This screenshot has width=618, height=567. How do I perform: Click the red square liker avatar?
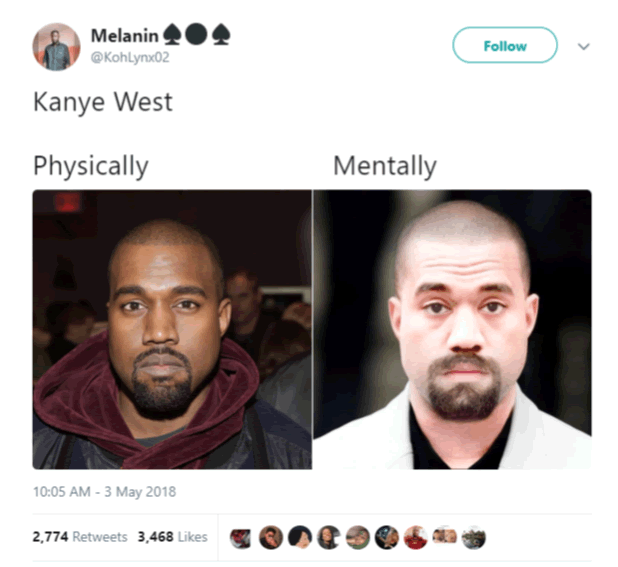(240, 538)
